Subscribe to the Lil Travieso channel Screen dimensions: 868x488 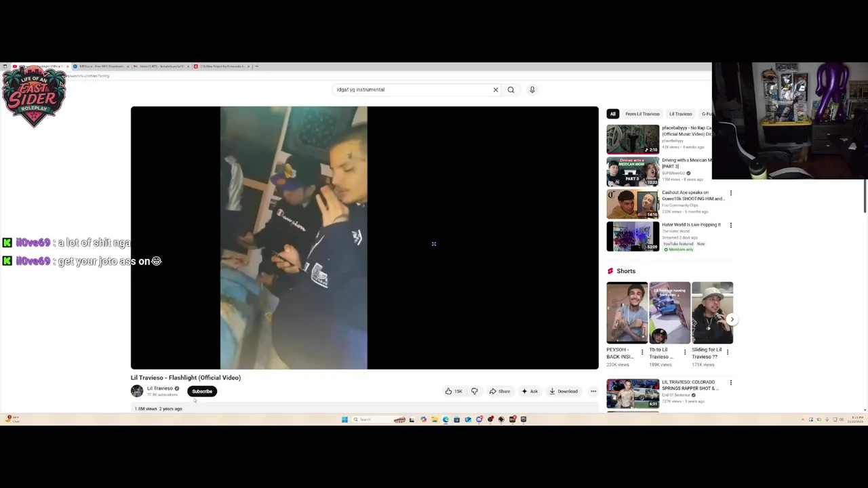coord(202,391)
